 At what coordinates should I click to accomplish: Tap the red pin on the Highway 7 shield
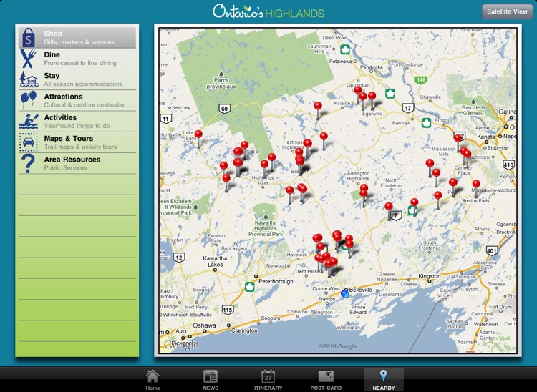coord(389,206)
